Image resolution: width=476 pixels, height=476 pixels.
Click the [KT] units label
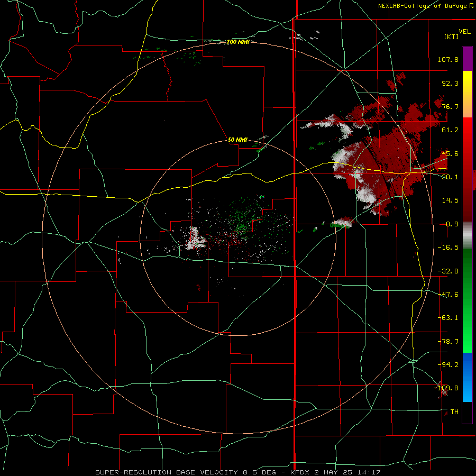451,36
